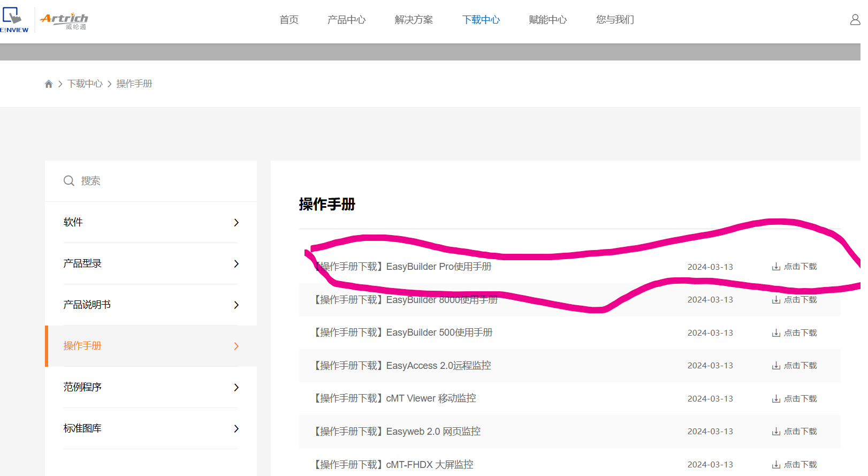This screenshot has height=476, width=868.
Task: Click the home icon in breadcrumb
Action: [49, 84]
